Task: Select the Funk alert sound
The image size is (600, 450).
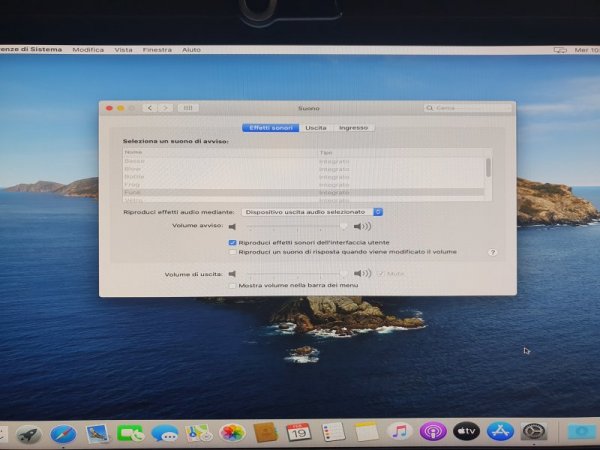Action: point(303,192)
